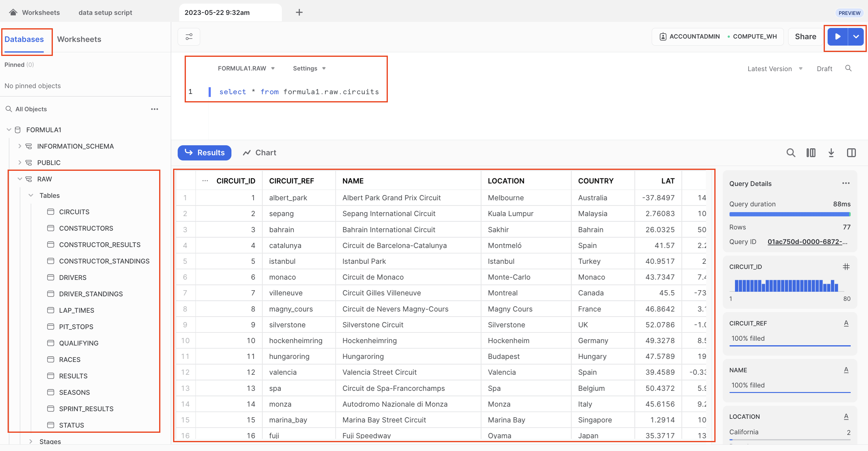Click the Share button
Image resolution: width=868 pixels, height=451 pixels.
[805, 36]
